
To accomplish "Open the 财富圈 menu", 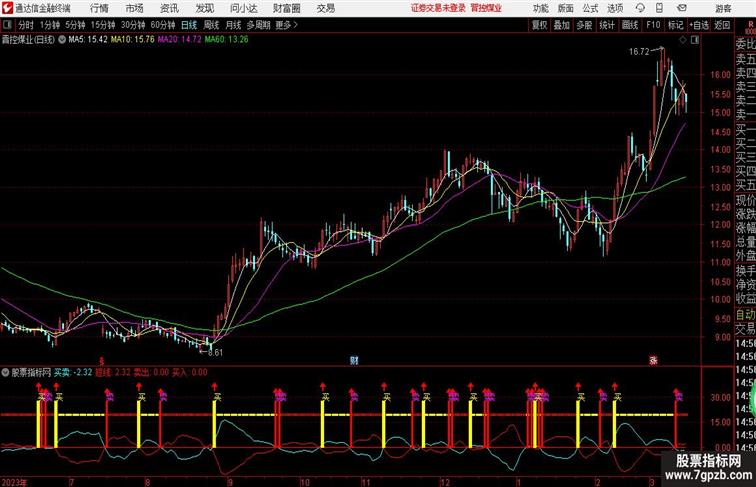I will click(286, 8).
